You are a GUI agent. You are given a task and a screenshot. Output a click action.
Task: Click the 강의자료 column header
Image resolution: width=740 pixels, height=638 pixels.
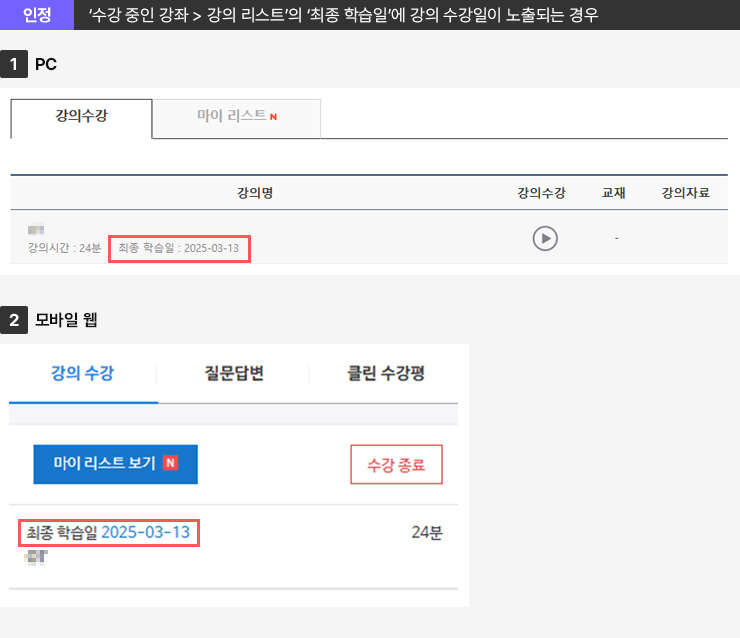click(685, 193)
